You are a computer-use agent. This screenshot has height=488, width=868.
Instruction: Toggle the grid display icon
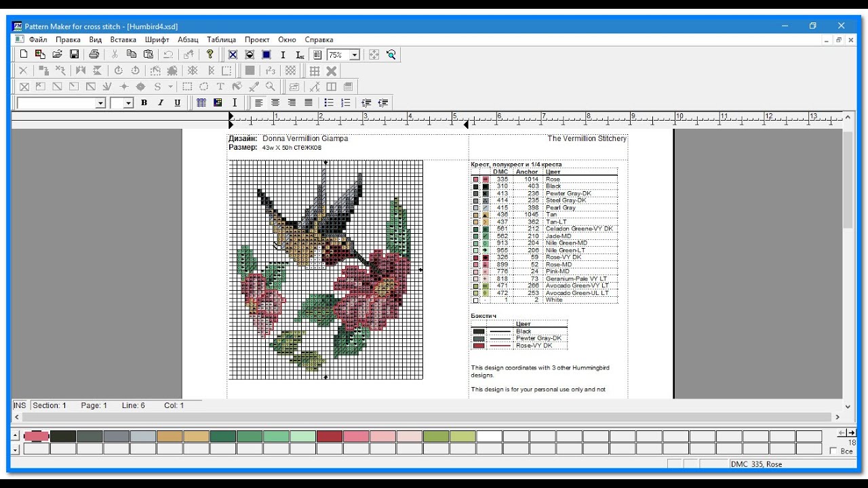tap(315, 70)
